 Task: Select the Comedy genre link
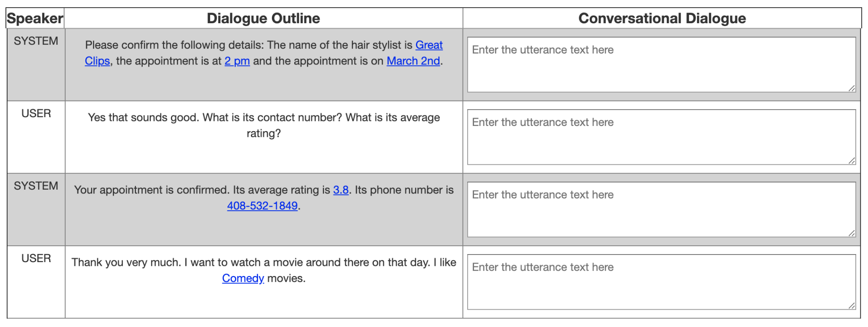(x=243, y=279)
